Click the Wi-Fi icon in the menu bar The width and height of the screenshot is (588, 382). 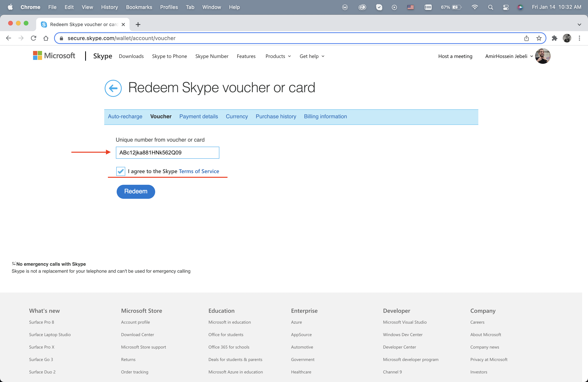coord(474,7)
